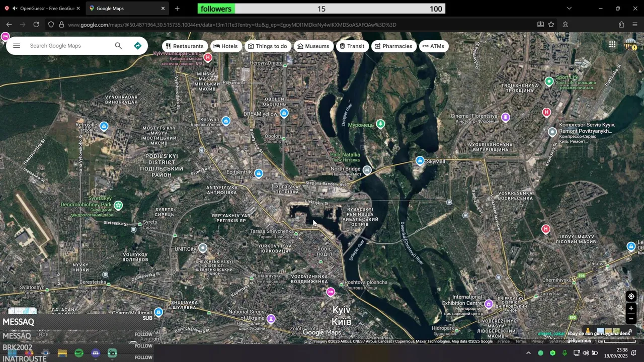The width and height of the screenshot is (644, 362).
Task: Bookmark this page with the star
Action: coord(551,25)
